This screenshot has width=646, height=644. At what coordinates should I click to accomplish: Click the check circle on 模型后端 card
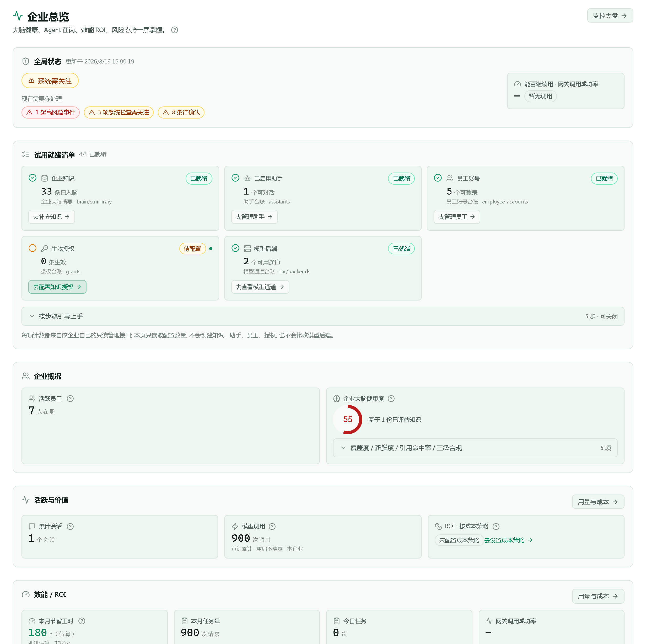click(235, 248)
